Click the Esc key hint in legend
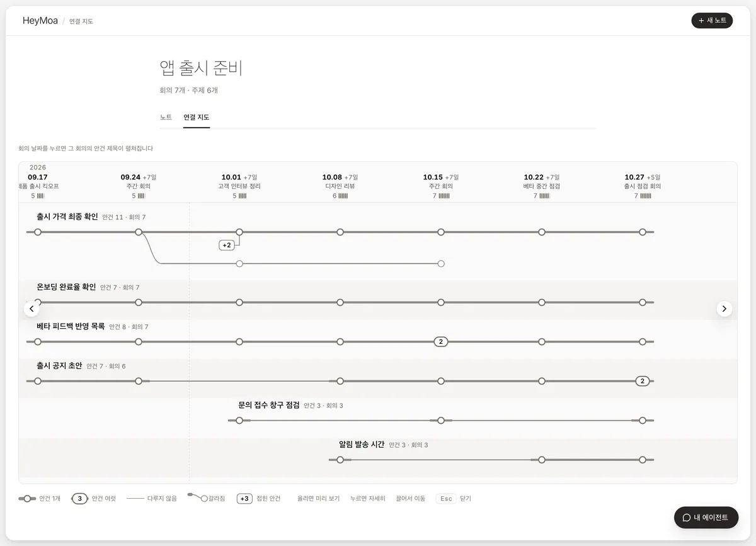This screenshot has height=546, width=756. 446,499
